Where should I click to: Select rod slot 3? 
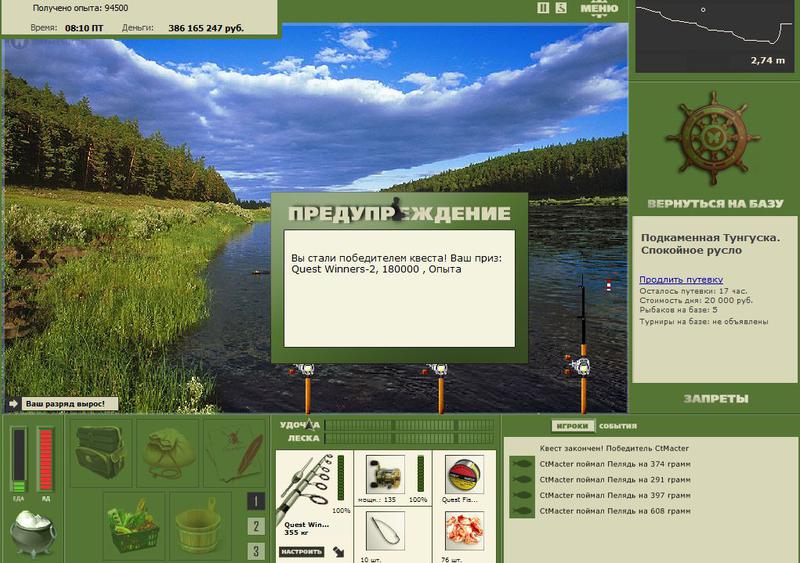tap(256, 551)
